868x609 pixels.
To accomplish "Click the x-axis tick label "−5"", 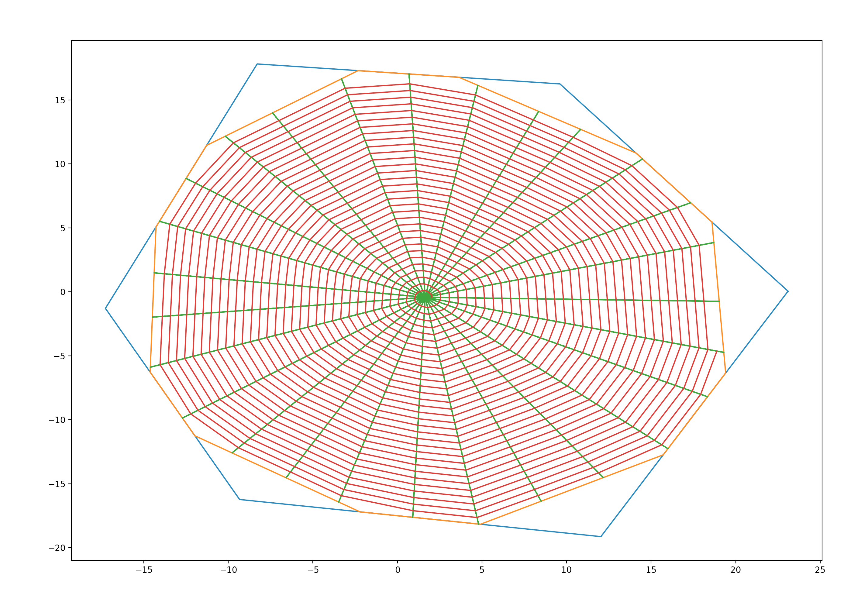I will pos(313,570).
